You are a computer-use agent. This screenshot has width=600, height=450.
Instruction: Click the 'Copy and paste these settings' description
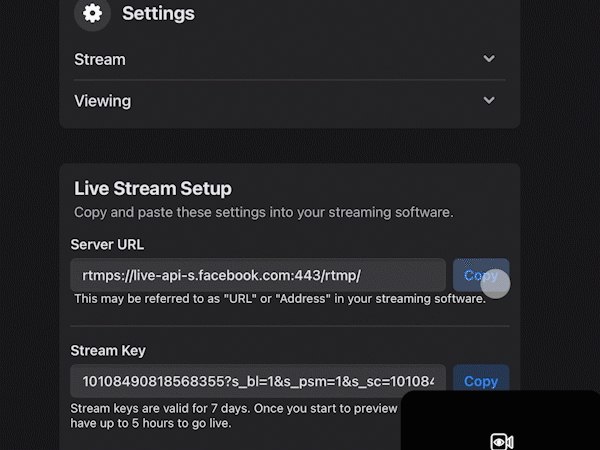point(263,212)
